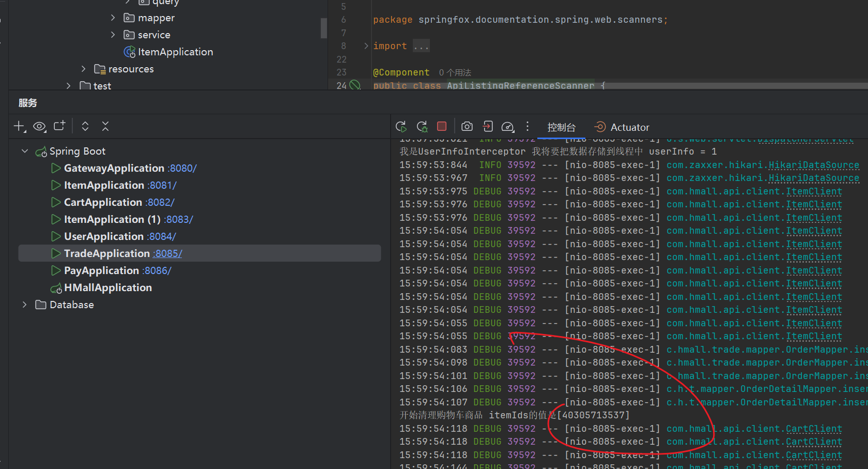
Task: Expand the Database node
Action: click(25, 305)
